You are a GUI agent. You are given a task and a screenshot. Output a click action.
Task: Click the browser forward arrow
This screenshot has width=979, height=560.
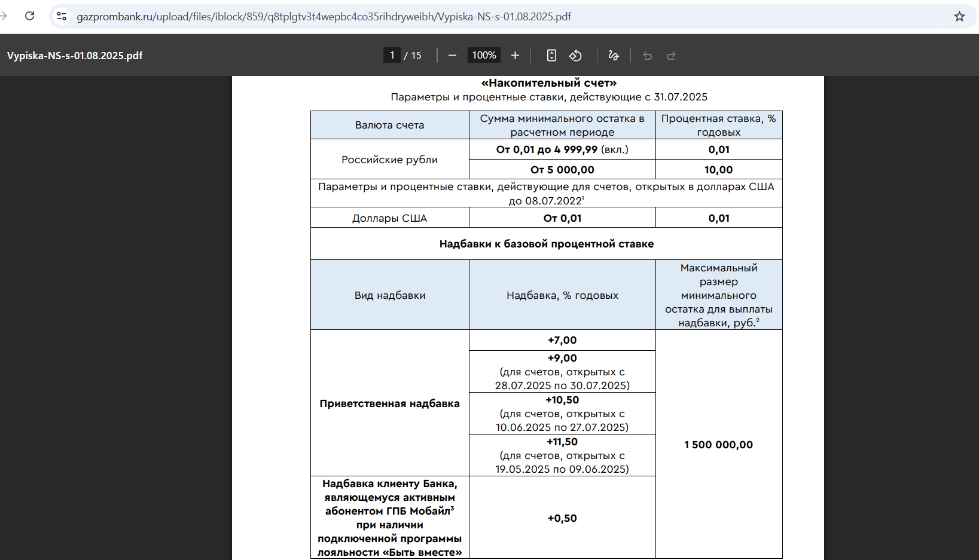click(3, 16)
